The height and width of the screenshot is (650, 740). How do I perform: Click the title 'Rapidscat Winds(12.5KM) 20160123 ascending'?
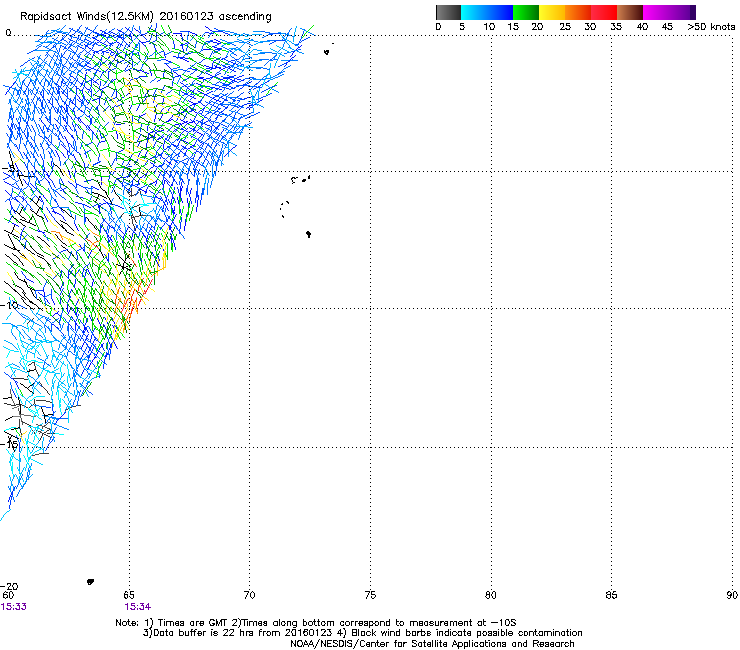point(146,17)
